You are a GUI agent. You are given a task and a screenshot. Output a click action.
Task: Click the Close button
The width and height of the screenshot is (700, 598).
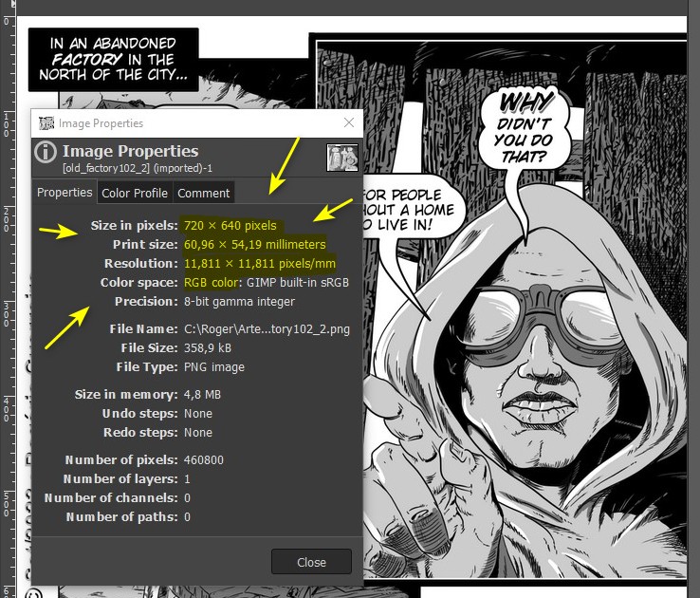311,562
